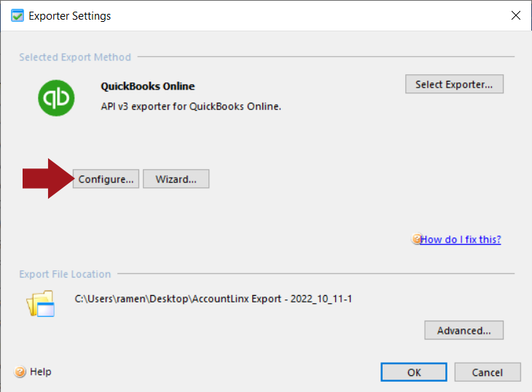Close the Exporter Settings window
Screen dimensions: 532x392
(x=516, y=15)
